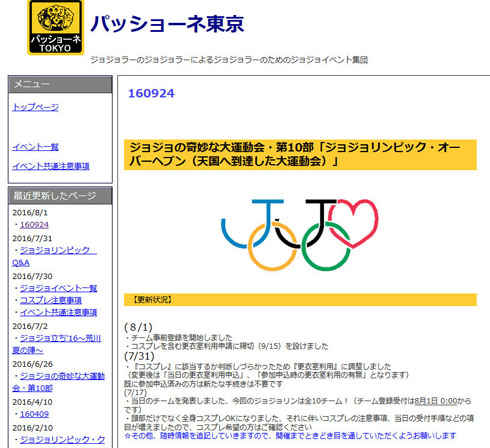Click the 【更新状況】 header bar
This screenshot has width=490, height=448.
point(300,300)
